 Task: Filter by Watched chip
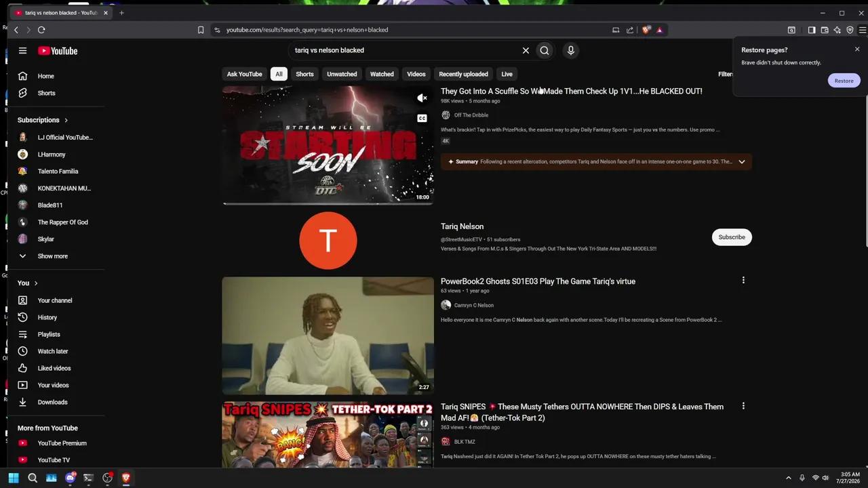pos(382,74)
